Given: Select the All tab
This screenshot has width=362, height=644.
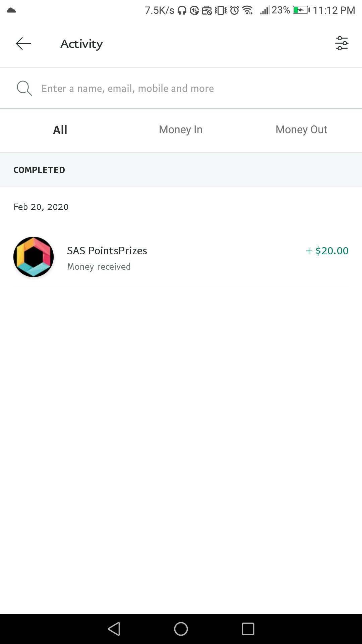Looking at the screenshot, I should pyautogui.click(x=60, y=130).
